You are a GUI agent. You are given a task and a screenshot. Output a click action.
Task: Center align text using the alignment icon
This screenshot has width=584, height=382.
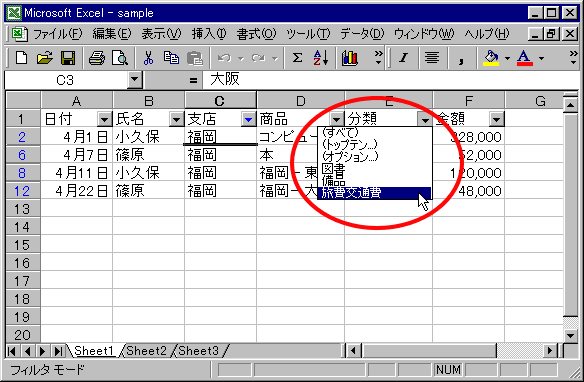pos(432,58)
